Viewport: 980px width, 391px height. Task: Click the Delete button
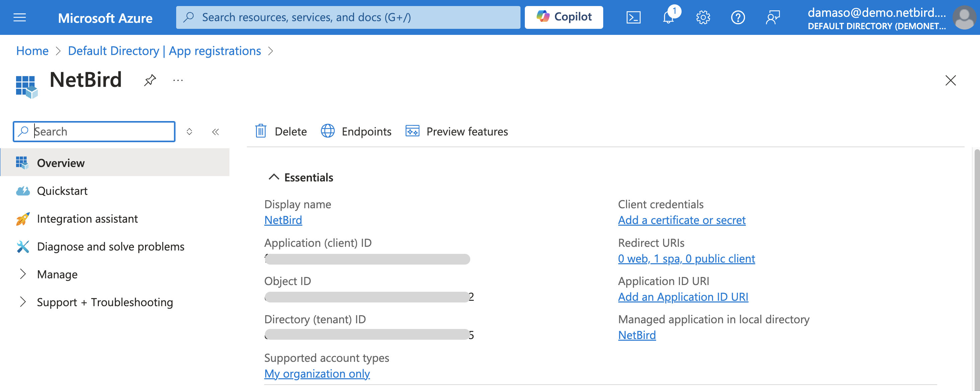[281, 131]
